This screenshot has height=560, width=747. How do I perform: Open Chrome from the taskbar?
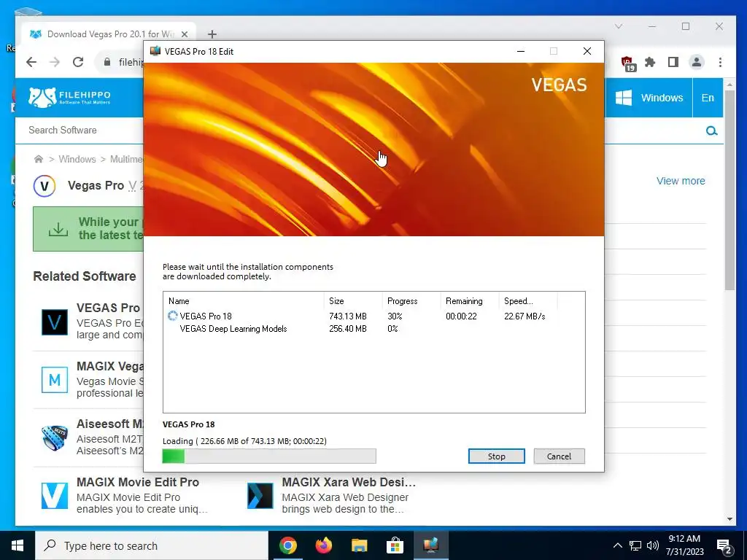tap(287, 545)
